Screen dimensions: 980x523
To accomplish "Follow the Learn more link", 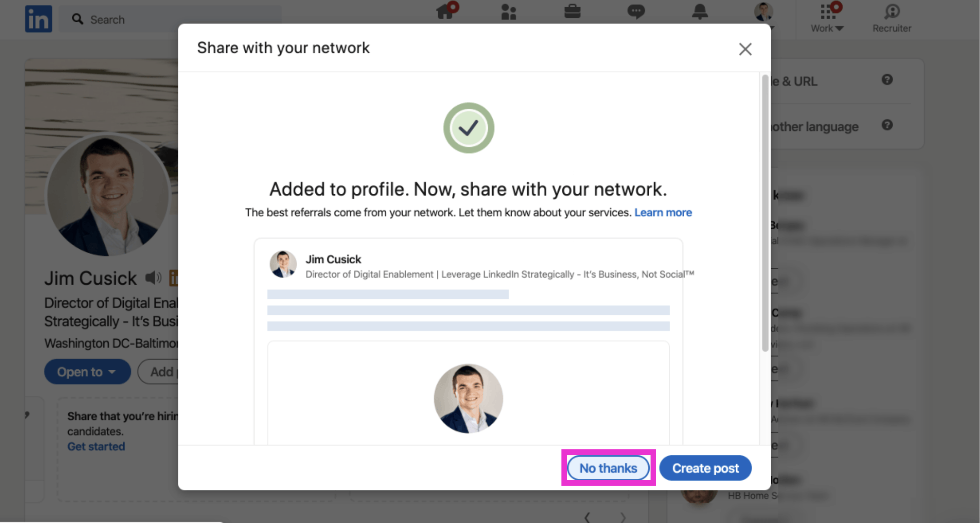I will click(663, 212).
